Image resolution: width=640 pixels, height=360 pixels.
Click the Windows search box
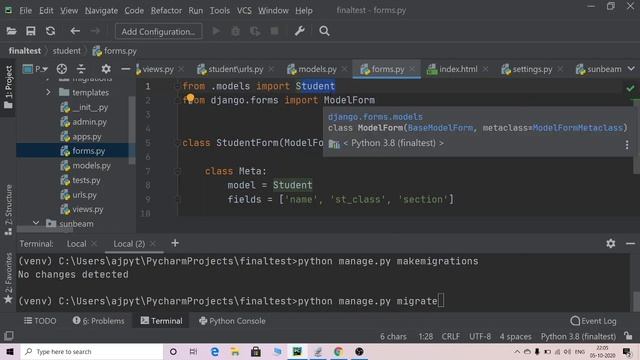[x=92, y=351]
